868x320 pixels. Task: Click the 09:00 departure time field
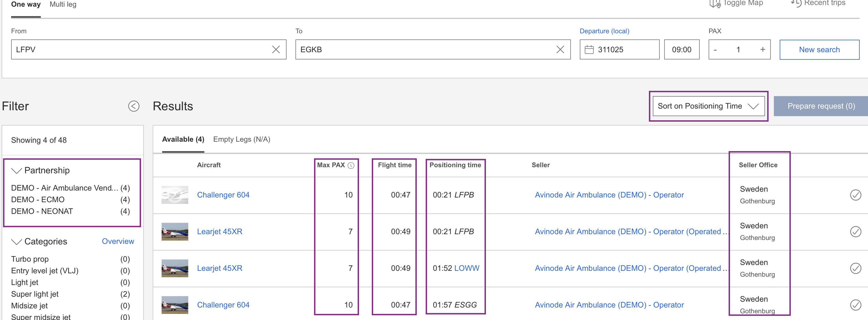pos(681,49)
